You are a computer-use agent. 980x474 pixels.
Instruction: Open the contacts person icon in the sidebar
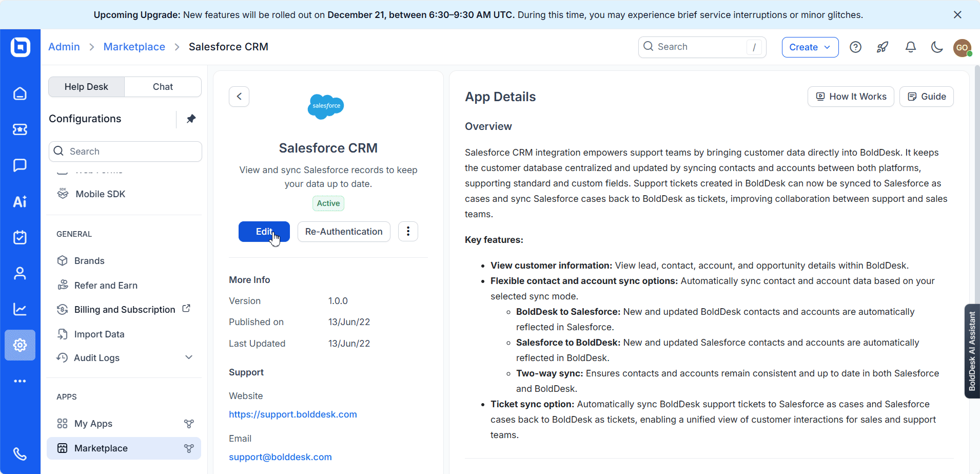(x=20, y=273)
